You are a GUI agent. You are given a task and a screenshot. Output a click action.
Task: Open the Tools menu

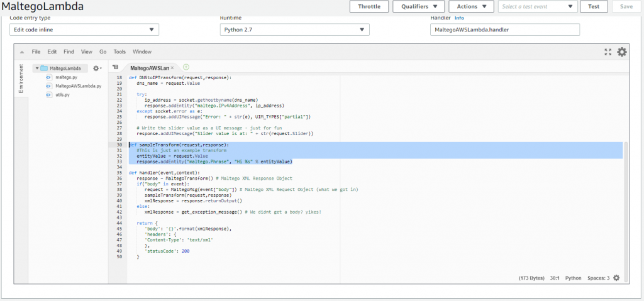(x=119, y=52)
